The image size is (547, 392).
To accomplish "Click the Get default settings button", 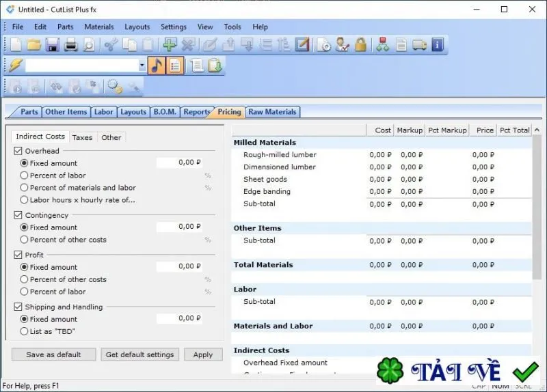I will pyautogui.click(x=139, y=354).
